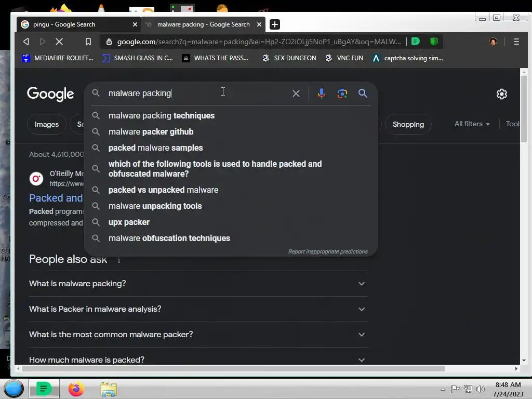Close the malware packing Google Search tab
532x399 pixels.
pyautogui.click(x=259, y=24)
